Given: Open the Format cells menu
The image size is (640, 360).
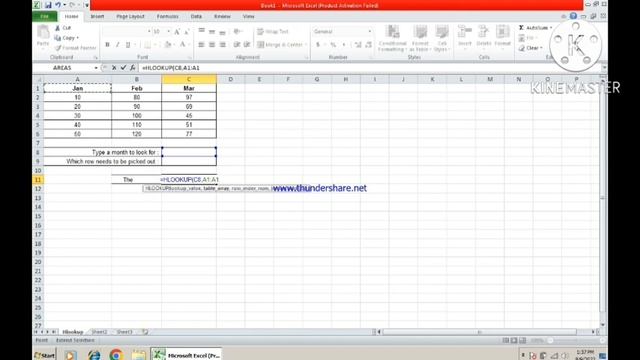Looking at the screenshot, I should [502, 37].
